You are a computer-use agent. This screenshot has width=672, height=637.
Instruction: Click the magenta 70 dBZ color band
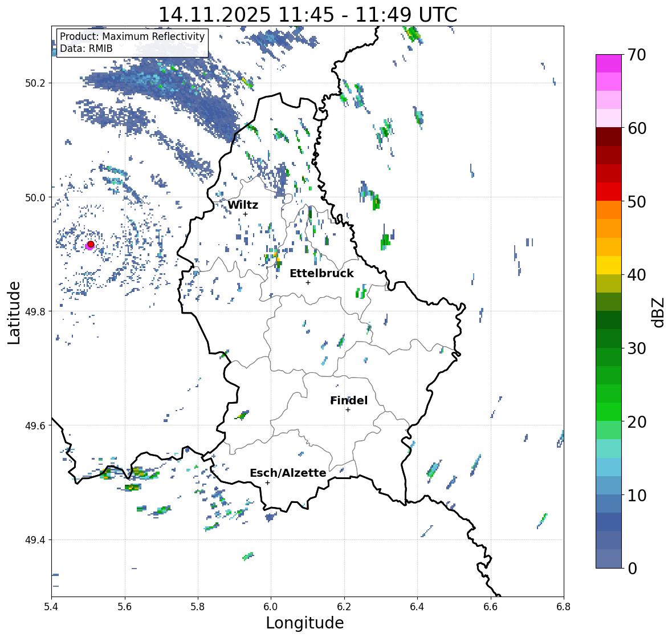(x=609, y=63)
